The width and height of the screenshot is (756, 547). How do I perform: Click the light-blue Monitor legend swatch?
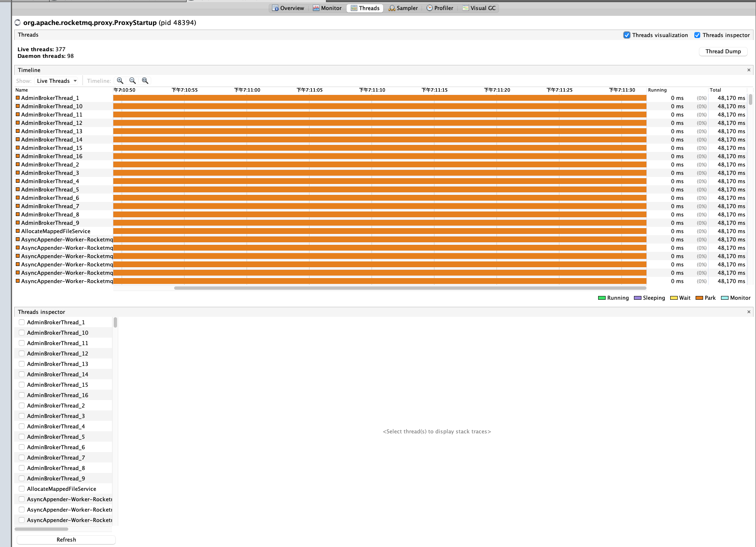tap(724, 298)
